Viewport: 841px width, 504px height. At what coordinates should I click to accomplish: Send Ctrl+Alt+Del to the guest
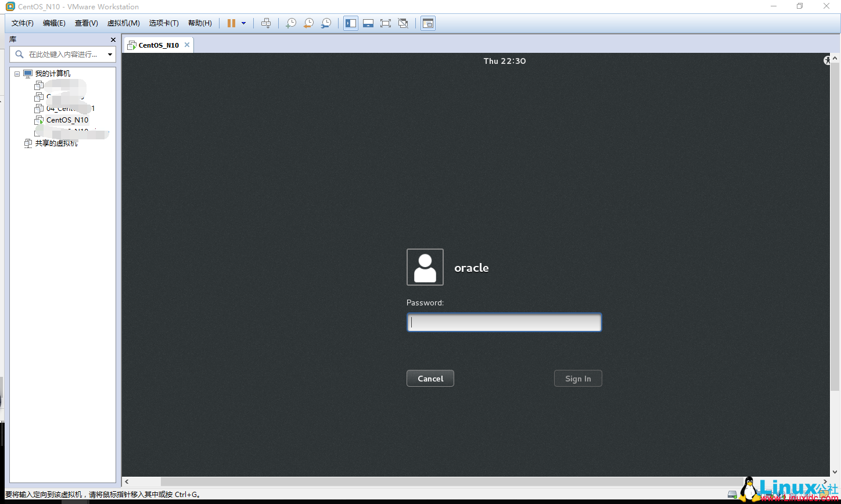click(266, 23)
